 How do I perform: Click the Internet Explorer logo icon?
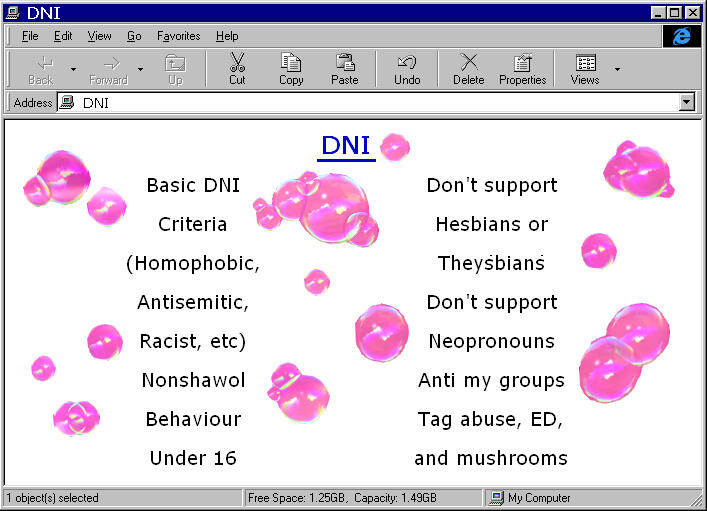pos(682,36)
